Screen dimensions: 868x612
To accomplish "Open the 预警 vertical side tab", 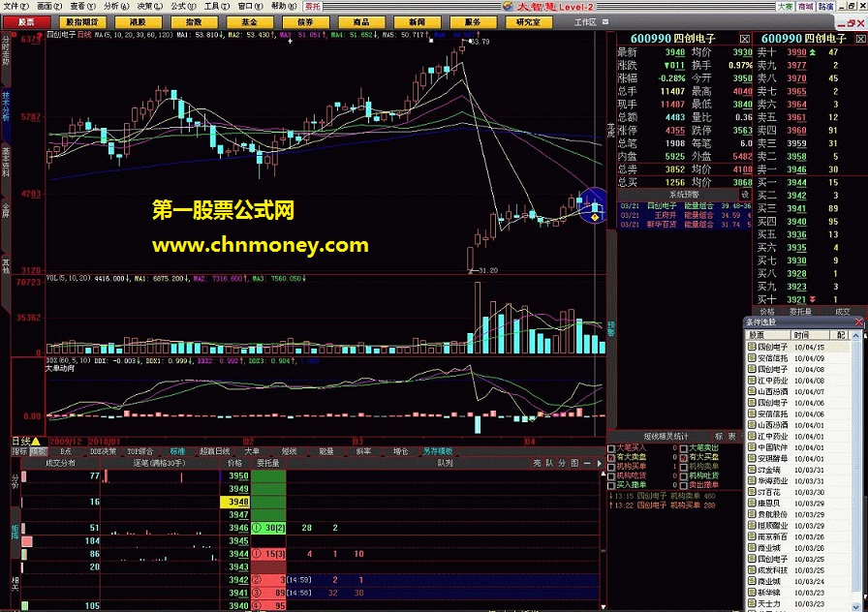I will tap(611, 327).
